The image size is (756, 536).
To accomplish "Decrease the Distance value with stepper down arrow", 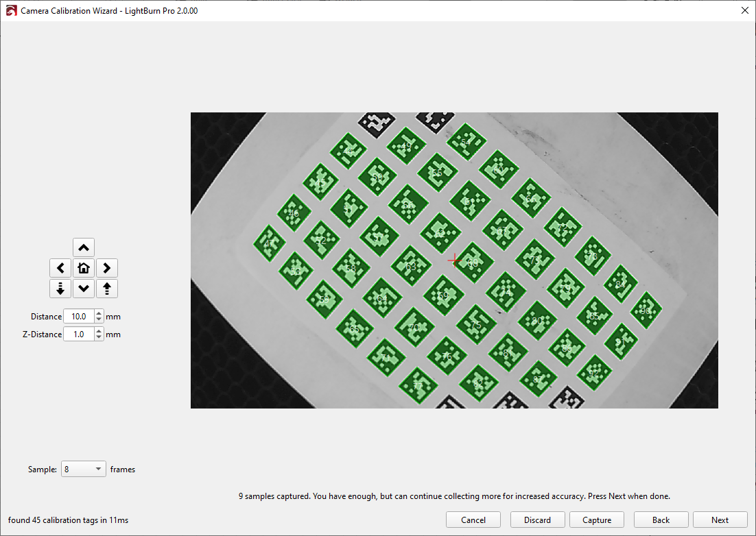I will tap(99, 319).
